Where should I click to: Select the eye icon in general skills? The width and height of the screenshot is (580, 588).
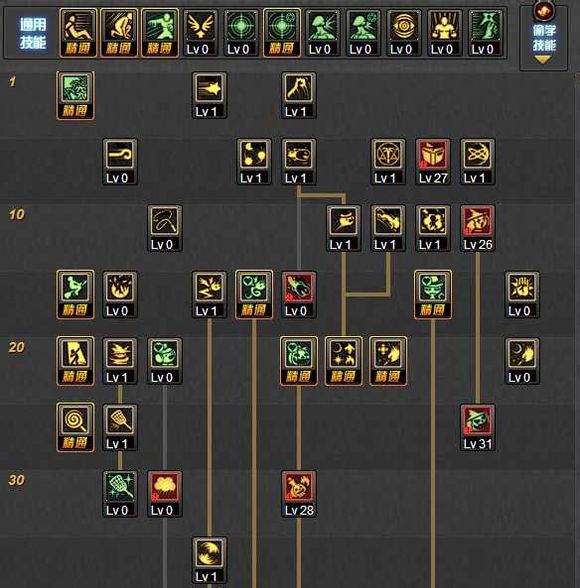403,33
